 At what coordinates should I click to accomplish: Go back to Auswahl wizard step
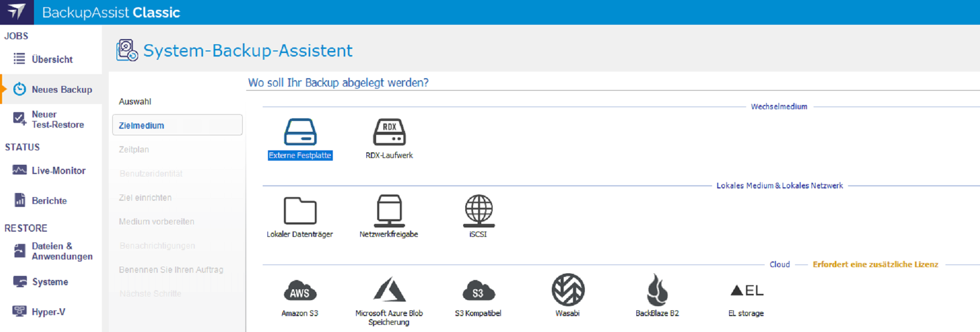[x=135, y=101]
